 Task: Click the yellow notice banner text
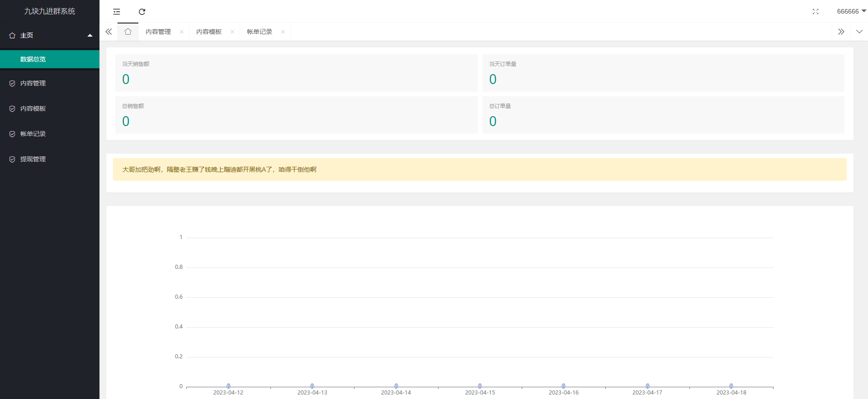click(x=219, y=169)
